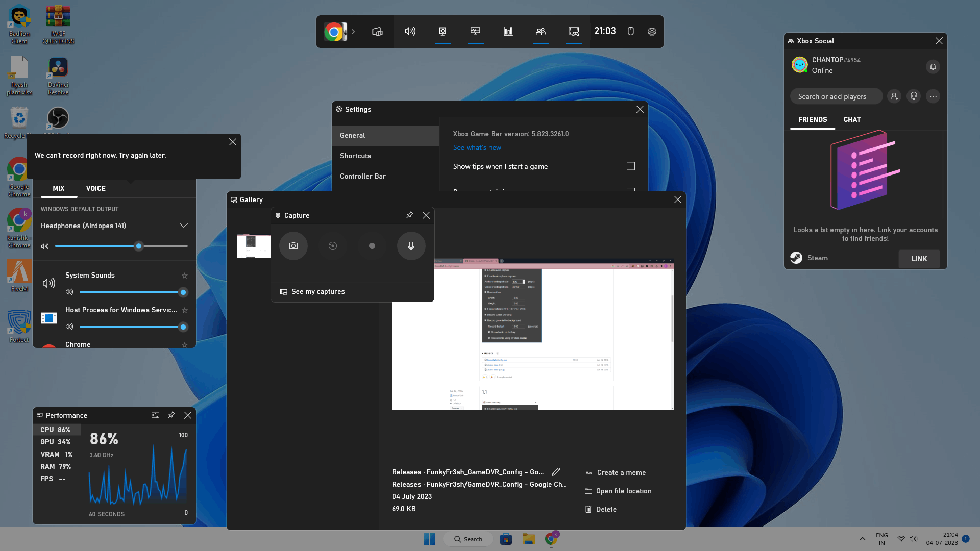Select the capture thumbnail in Gallery list

(x=254, y=246)
